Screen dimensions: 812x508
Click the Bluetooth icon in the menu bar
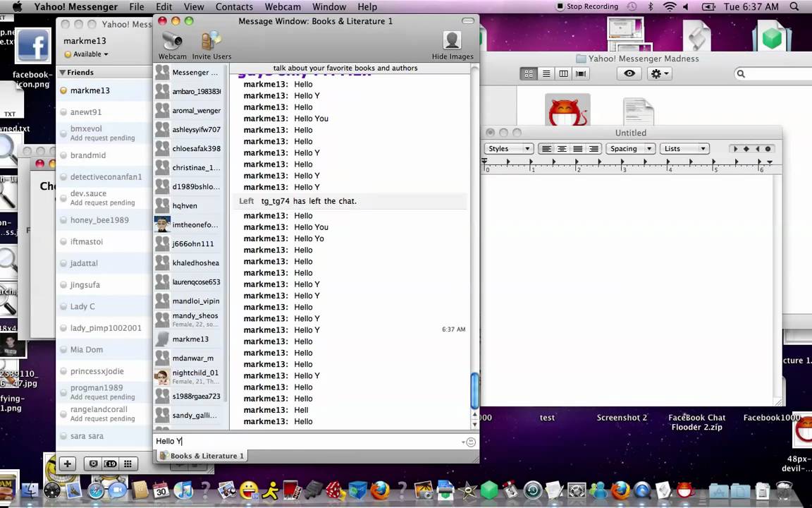point(651,7)
